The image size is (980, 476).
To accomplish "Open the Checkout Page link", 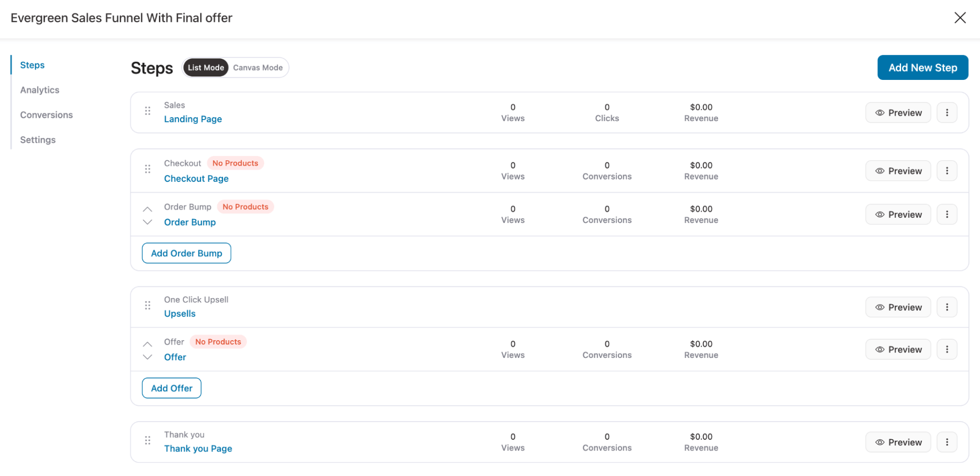I will pyautogui.click(x=196, y=179).
